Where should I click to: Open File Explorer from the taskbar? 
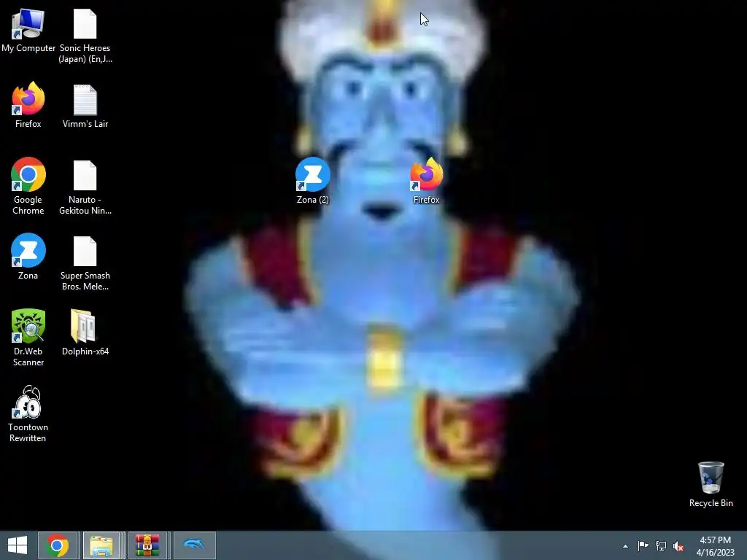coord(101,545)
